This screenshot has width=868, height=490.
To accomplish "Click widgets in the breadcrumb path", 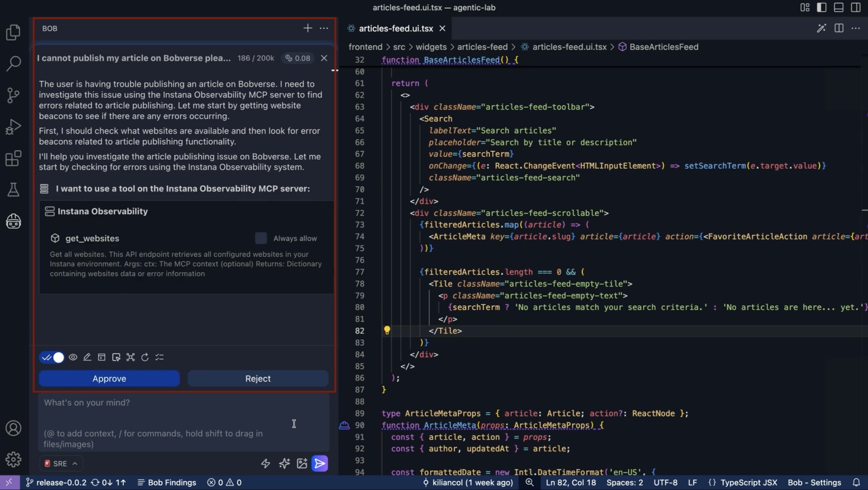I will 431,47.
